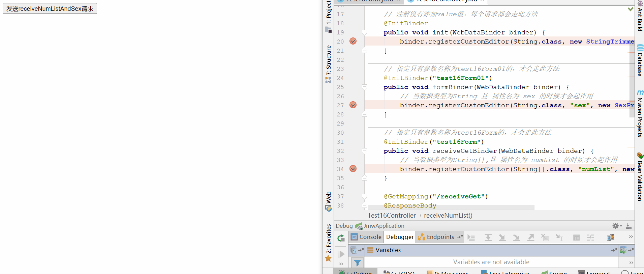Collapse the formBinder method at line 25
Viewport: 644px width, 274px height.
[364, 87]
